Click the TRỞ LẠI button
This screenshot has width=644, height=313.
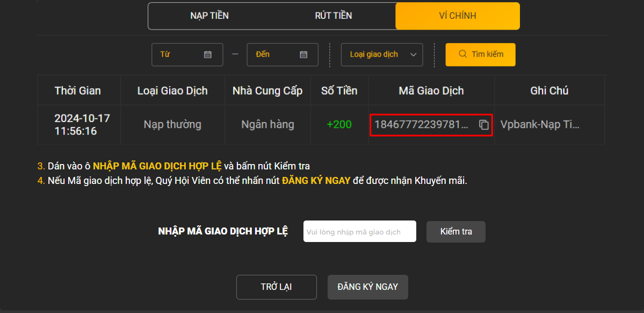point(276,287)
